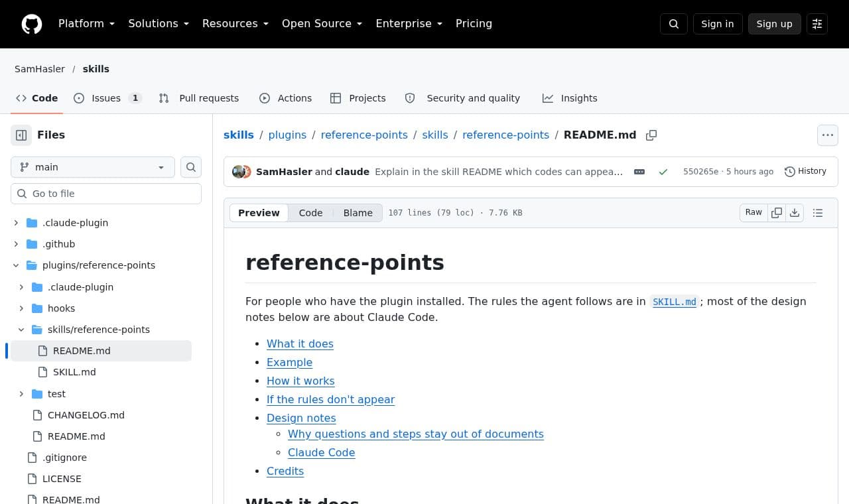
Task: Open more file actions ellipsis button
Action: 827,135
